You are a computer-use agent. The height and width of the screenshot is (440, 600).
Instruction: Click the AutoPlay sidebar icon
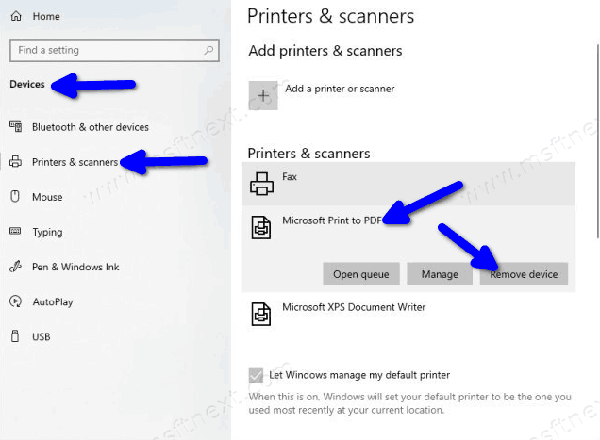15,301
